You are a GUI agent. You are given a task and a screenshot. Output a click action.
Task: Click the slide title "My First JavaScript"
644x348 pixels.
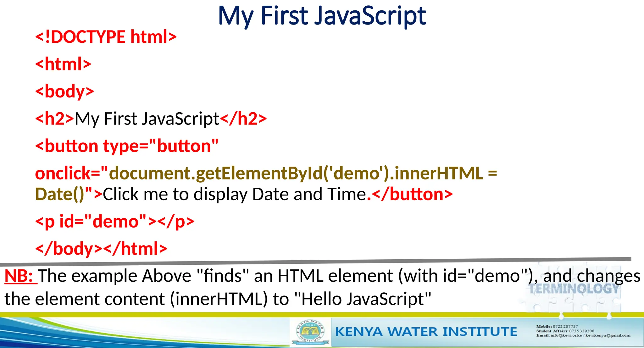click(x=322, y=16)
